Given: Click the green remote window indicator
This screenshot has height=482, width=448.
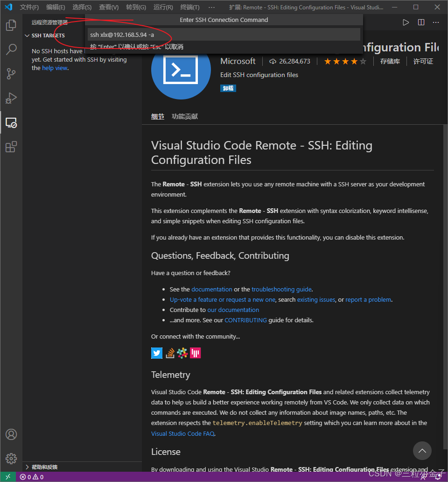Looking at the screenshot, I should 8,477.
